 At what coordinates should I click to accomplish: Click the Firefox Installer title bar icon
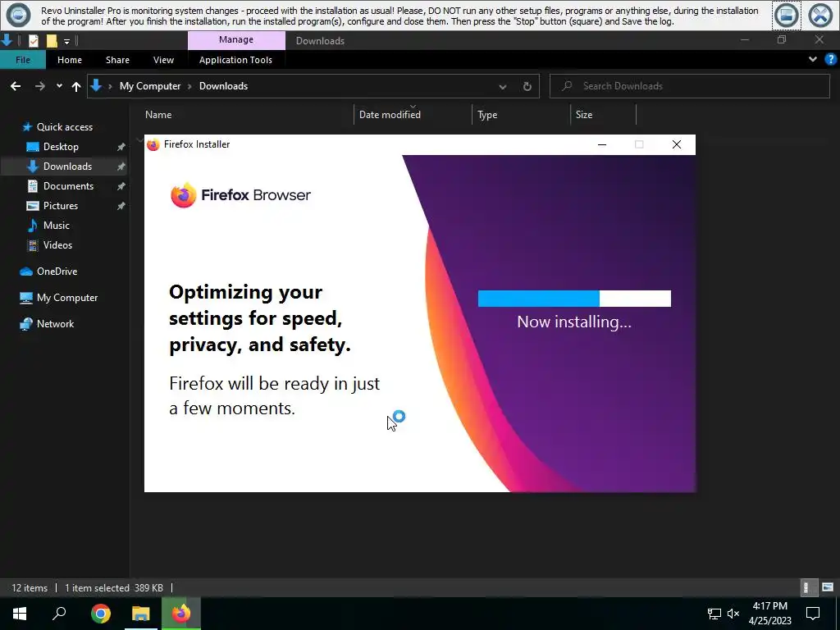point(153,144)
